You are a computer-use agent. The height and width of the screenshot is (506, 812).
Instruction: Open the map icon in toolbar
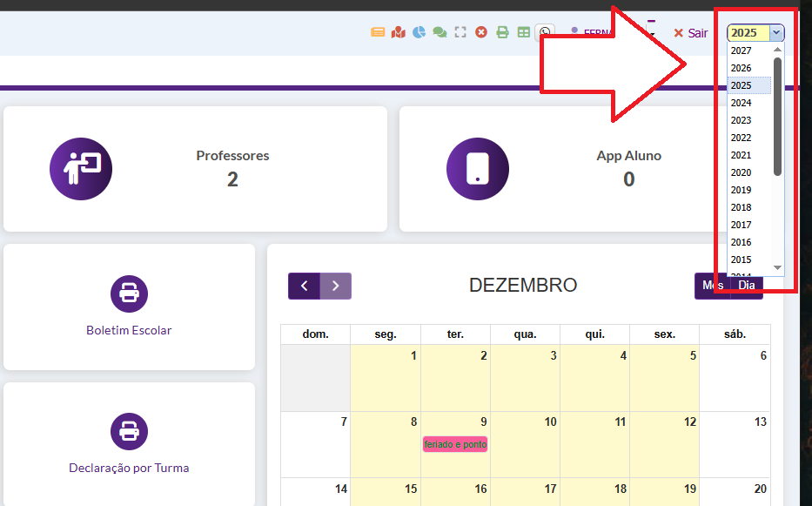(x=398, y=32)
